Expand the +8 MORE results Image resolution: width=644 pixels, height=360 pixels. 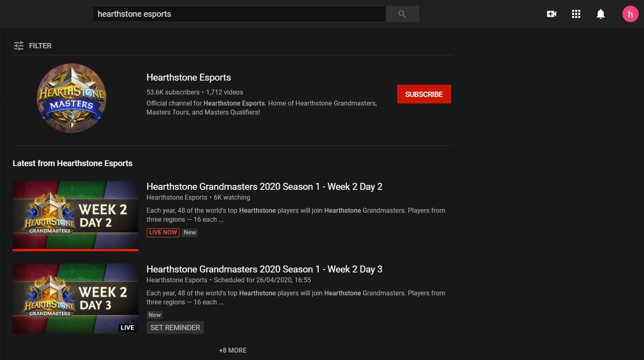point(233,350)
